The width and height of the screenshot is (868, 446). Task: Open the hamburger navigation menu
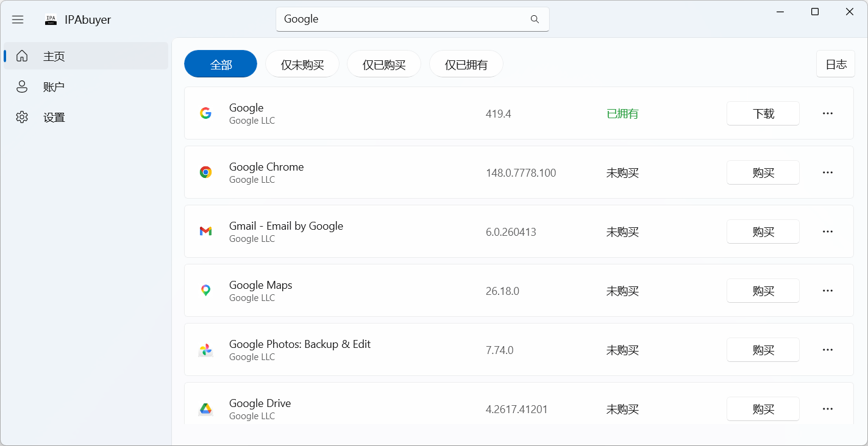click(18, 19)
